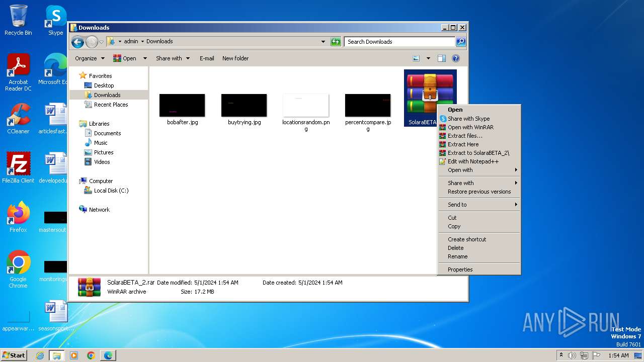Expand Send to submenu
The height and width of the screenshot is (362, 644).
click(479, 205)
